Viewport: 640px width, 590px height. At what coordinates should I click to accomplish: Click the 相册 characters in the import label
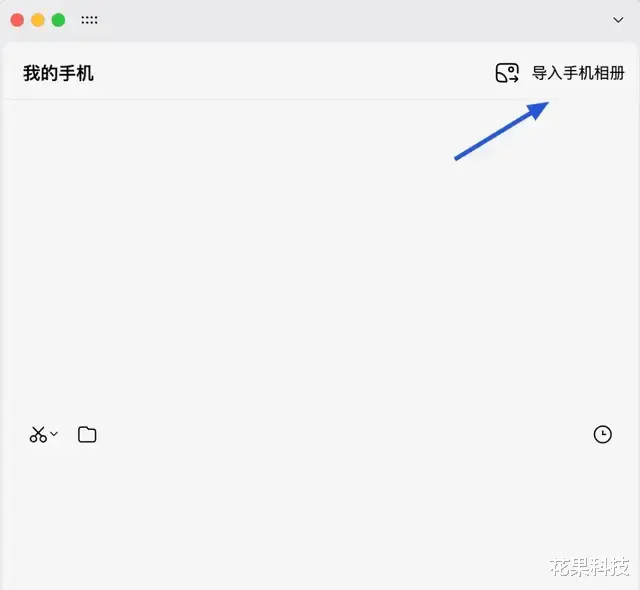point(609,73)
